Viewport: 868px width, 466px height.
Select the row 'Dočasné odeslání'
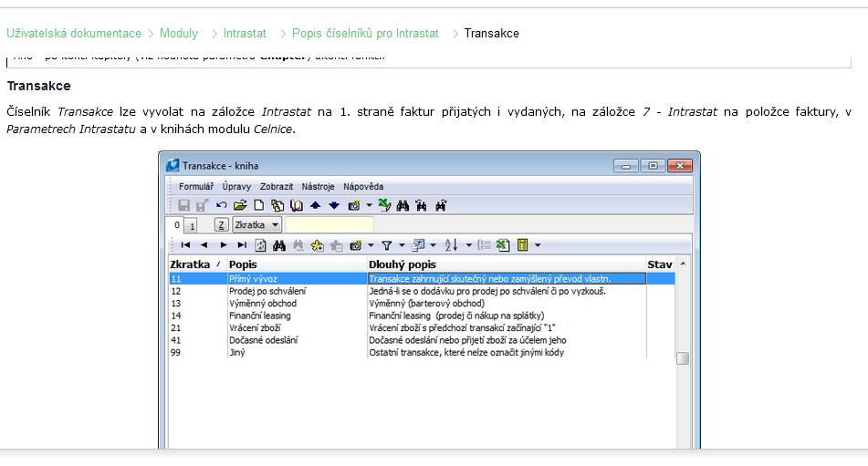pos(422,340)
